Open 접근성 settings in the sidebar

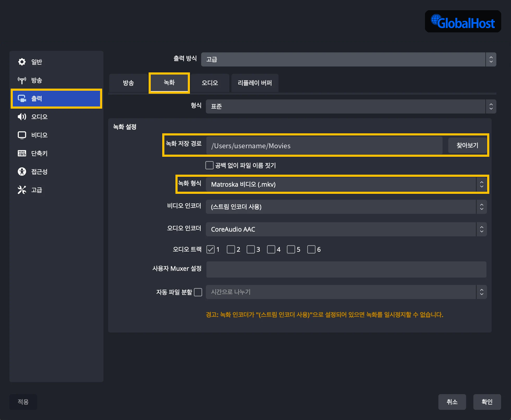tap(56, 172)
